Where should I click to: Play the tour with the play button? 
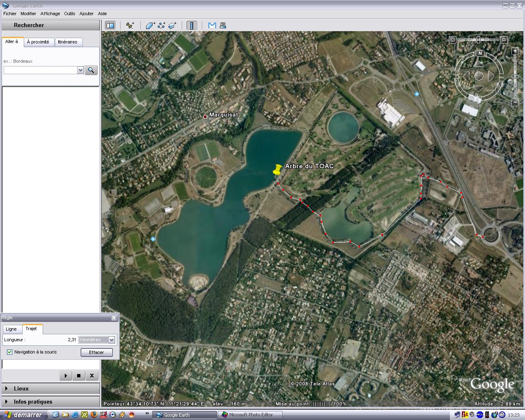pos(66,375)
